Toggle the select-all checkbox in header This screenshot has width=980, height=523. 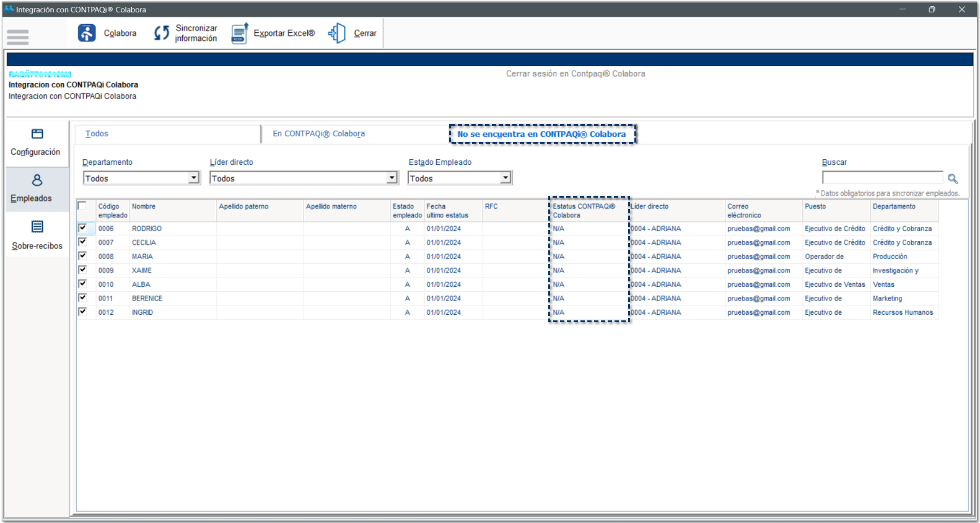click(82, 206)
